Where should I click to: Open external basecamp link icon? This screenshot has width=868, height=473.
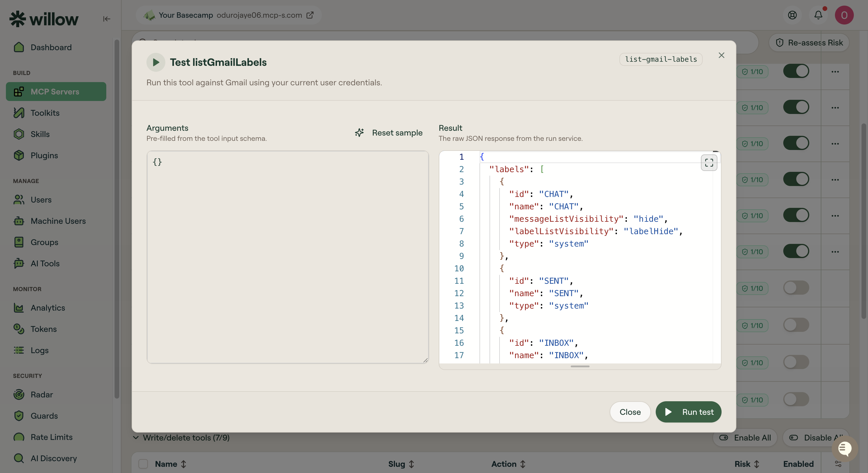tap(310, 15)
